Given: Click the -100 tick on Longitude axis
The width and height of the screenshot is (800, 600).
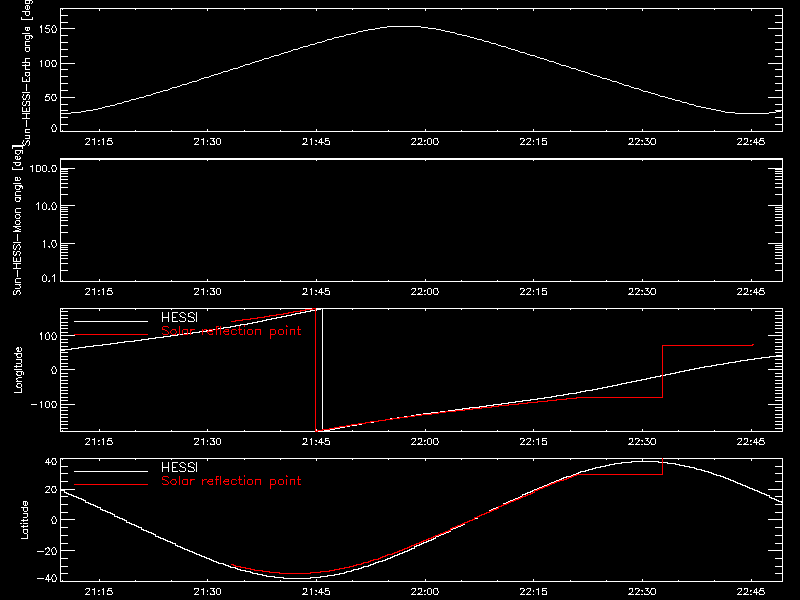Looking at the screenshot, I should [44, 404].
